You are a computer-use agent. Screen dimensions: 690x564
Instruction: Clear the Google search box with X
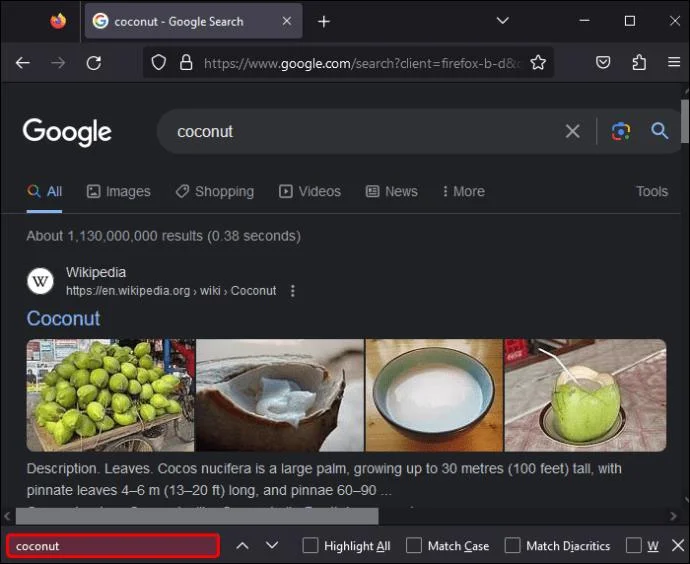click(x=572, y=131)
